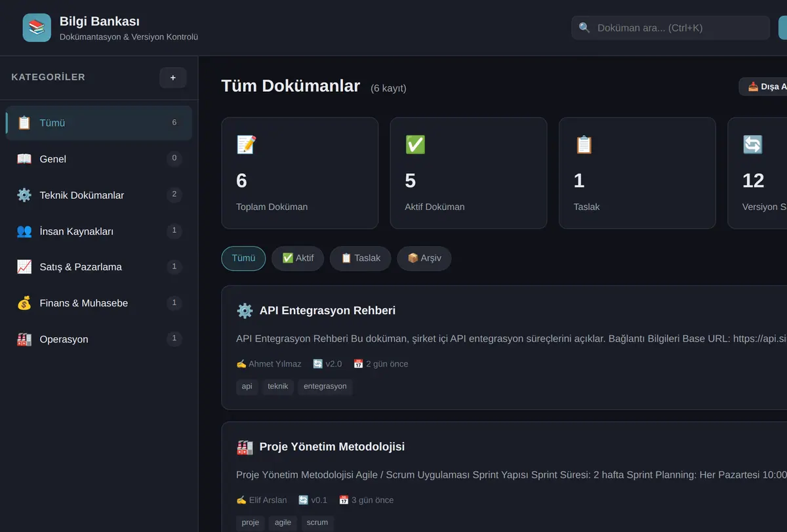Click the factory icon of Proje Yönetim Metodolojisi

(245, 447)
